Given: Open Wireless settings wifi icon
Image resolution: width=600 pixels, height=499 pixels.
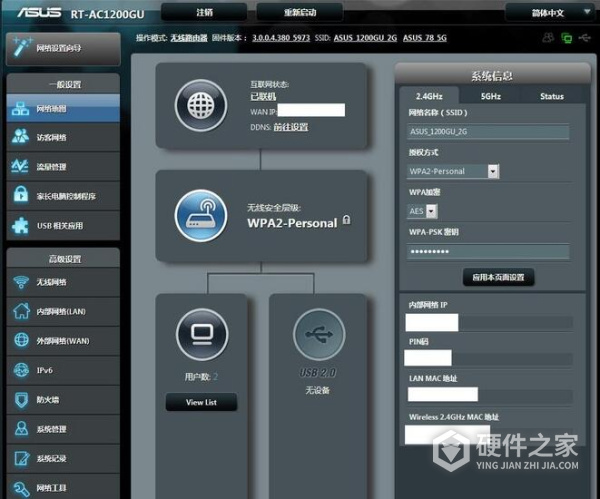Looking at the screenshot, I should tap(21, 282).
